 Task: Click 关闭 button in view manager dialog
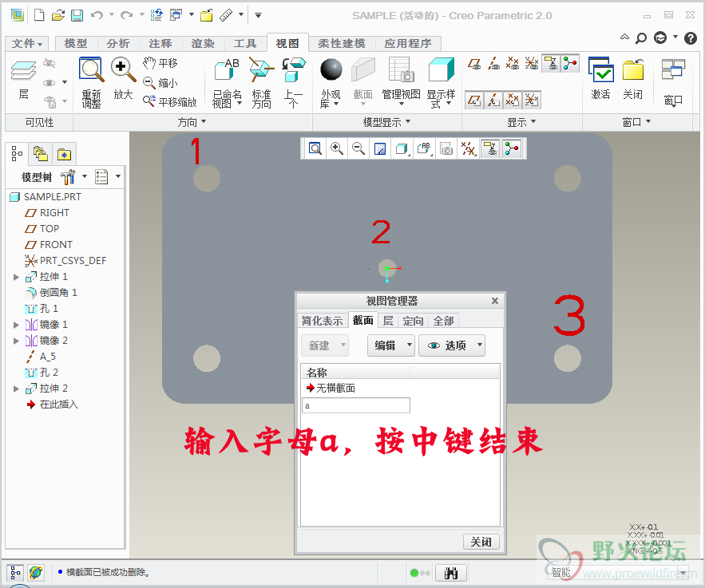point(481,542)
